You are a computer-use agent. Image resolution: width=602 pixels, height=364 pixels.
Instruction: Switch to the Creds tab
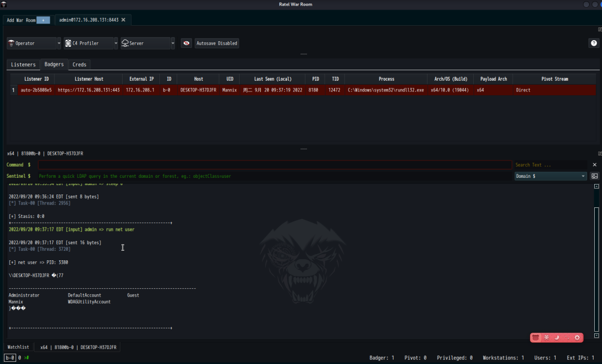[x=79, y=65]
